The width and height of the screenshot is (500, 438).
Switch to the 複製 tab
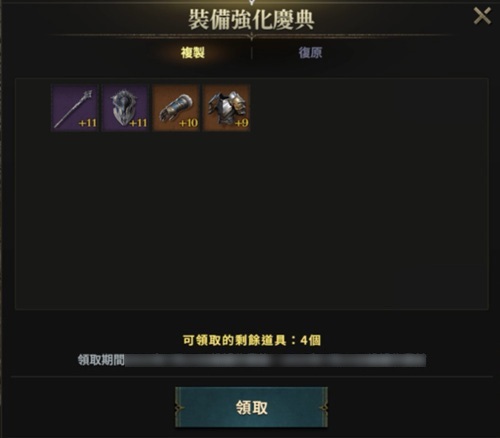click(193, 53)
